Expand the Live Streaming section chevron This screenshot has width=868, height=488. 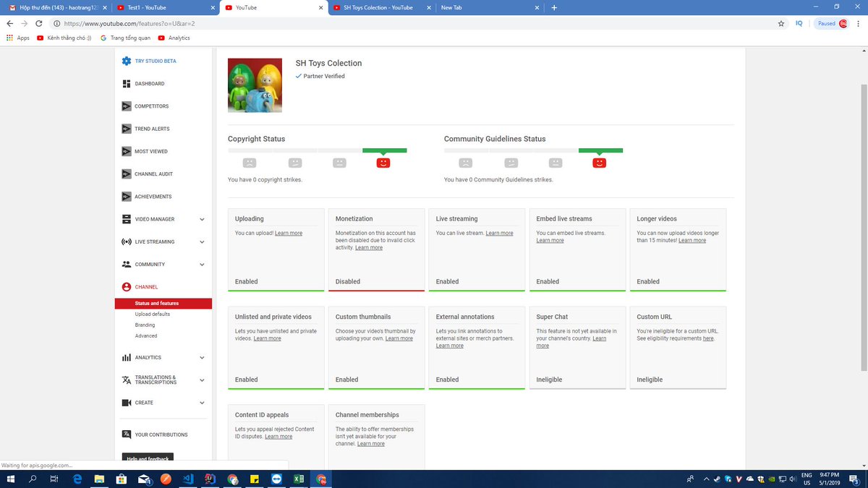(202, 241)
